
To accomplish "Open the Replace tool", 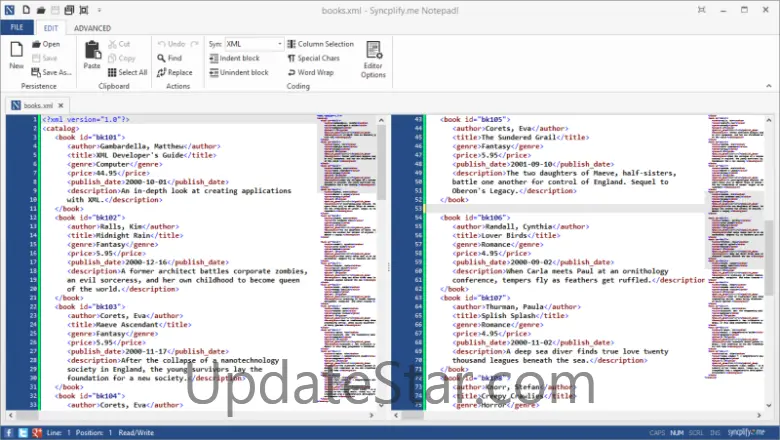I will (175, 72).
